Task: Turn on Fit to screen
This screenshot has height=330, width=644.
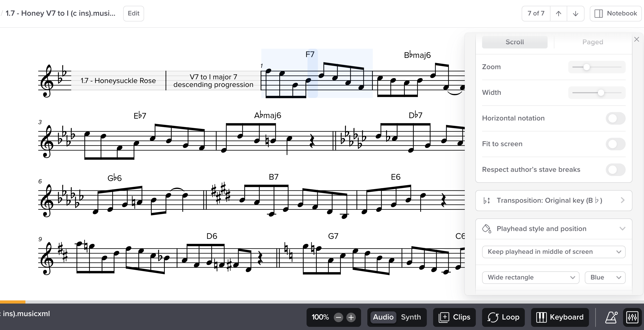Action: [x=615, y=144]
